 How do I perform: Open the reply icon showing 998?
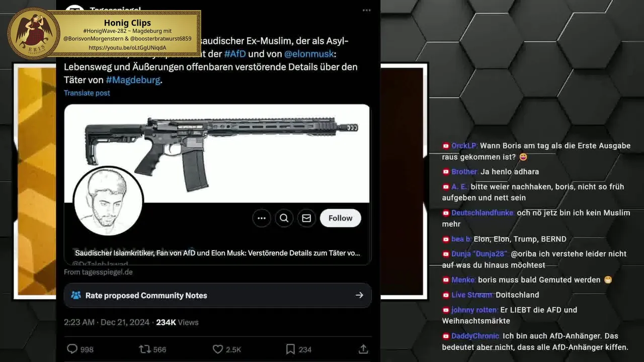tap(72, 349)
